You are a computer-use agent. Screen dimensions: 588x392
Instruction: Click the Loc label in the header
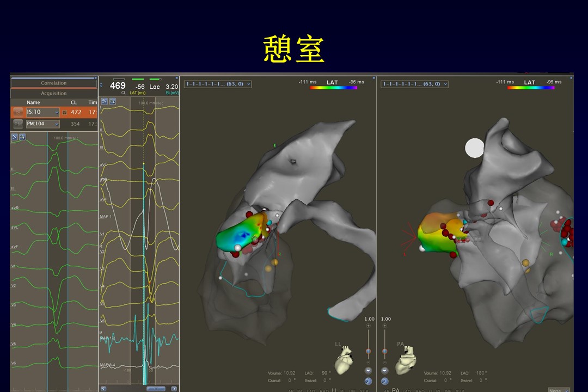tap(155, 87)
